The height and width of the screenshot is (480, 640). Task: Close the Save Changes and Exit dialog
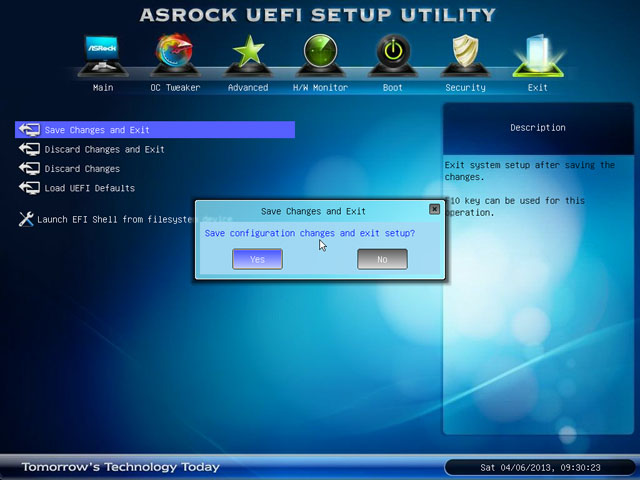tap(434, 210)
